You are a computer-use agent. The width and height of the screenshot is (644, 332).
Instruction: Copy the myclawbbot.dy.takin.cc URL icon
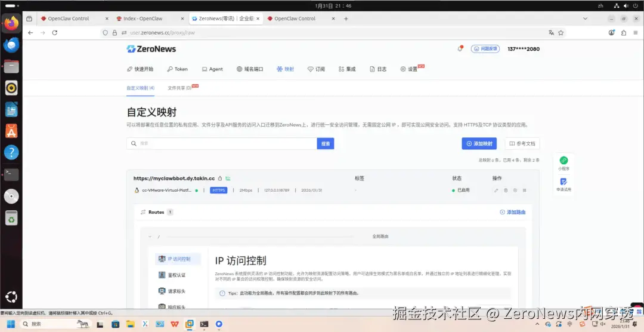[220, 179]
